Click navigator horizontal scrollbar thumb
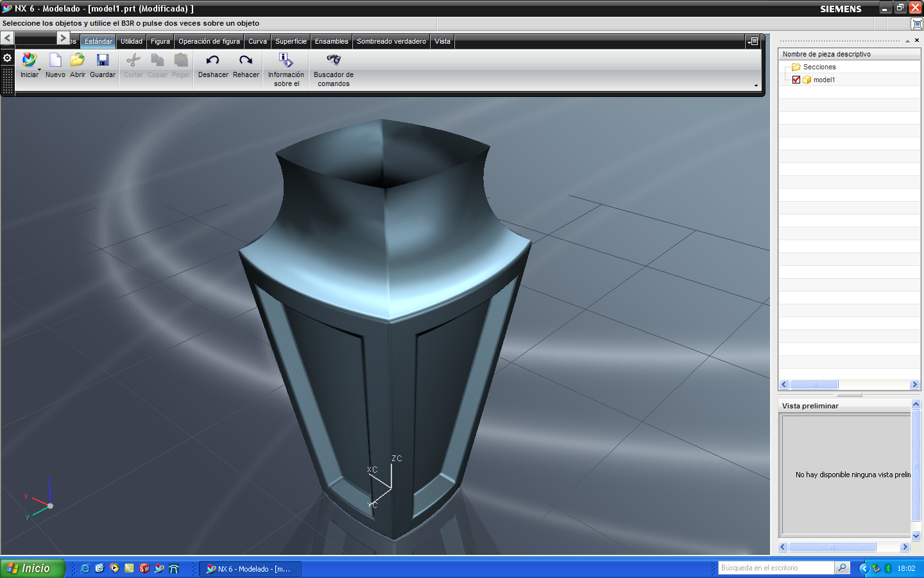The image size is (924, 578). coord(814,385)
